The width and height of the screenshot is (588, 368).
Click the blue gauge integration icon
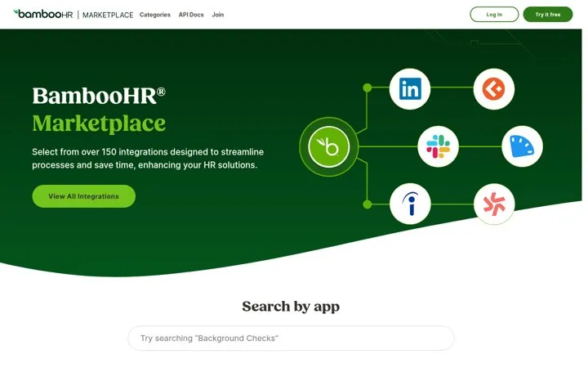pyautogui.click(x=522, y=146)
